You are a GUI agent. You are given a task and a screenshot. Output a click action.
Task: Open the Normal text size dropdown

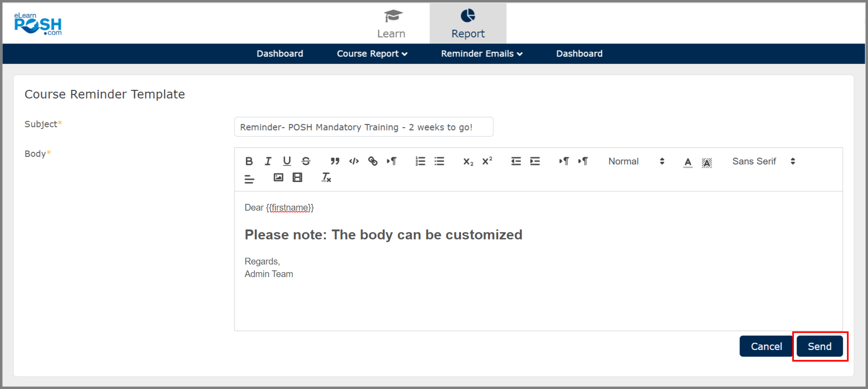click(636, 161)
